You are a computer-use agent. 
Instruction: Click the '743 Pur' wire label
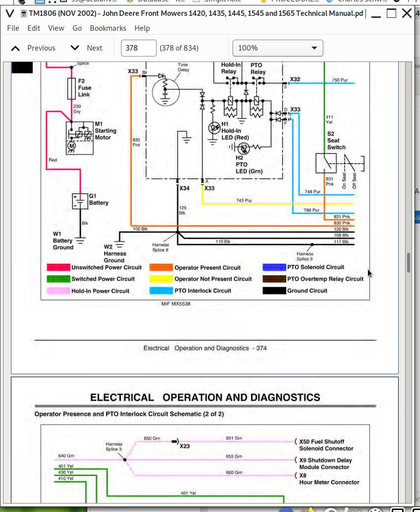pos(244,201)
